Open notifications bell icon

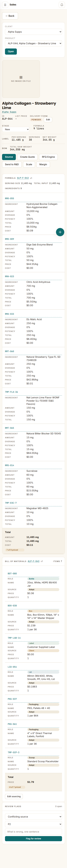pos(62,5)
